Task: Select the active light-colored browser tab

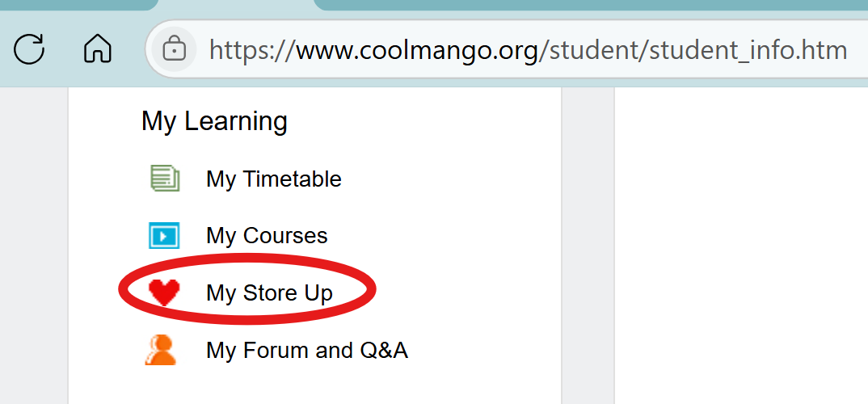Action: 236,5
